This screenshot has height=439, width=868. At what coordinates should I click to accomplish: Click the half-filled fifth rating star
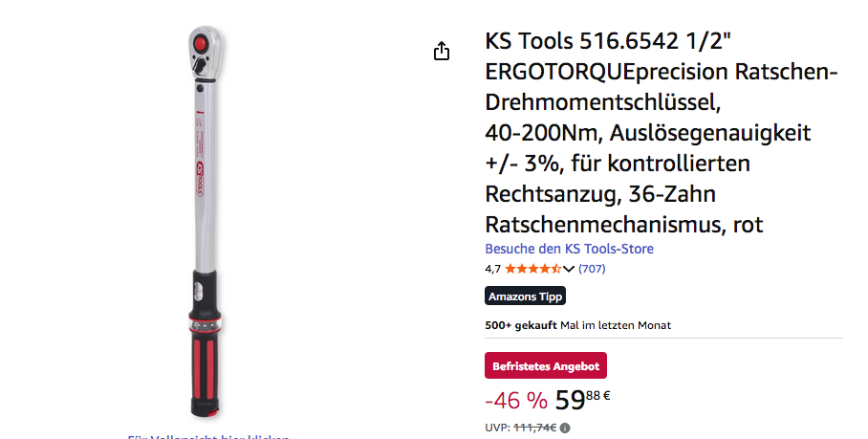pos(555,269)
